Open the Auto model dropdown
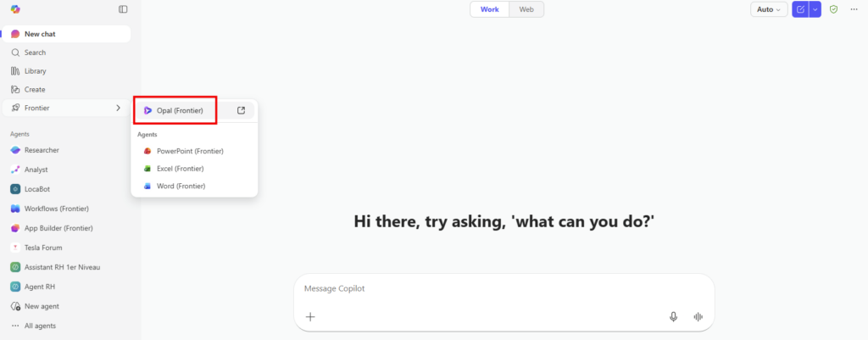The width and height of the screenshot is (868, 340). pos(769,9)
